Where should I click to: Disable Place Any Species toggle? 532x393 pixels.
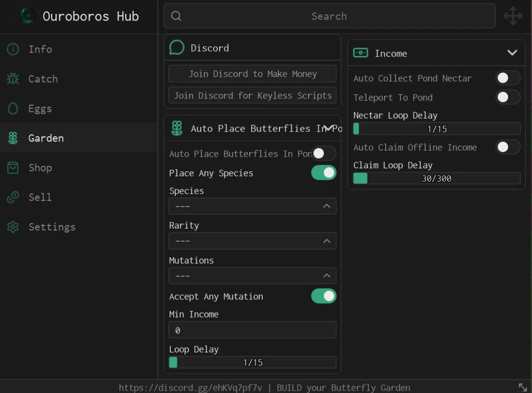(x=324, y=173)
